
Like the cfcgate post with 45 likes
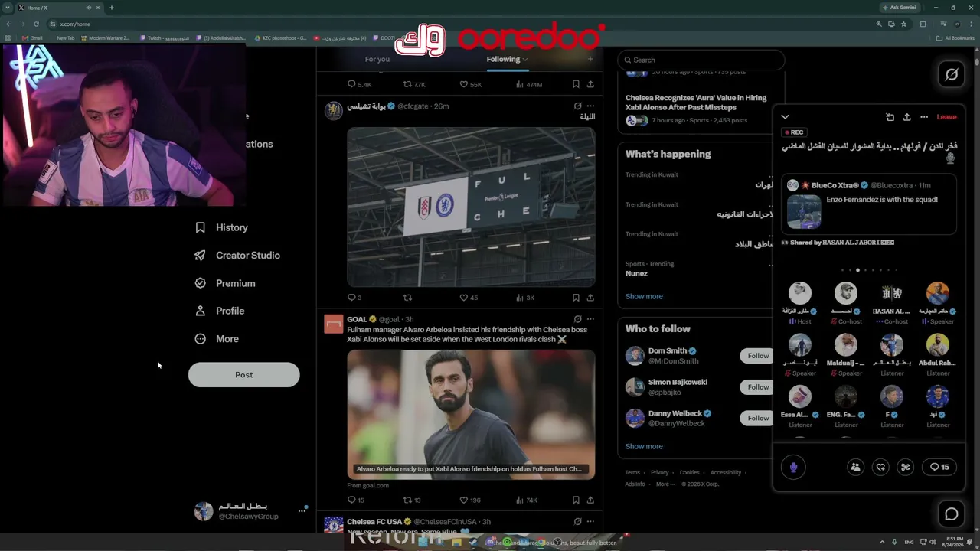tap(469, 298)
